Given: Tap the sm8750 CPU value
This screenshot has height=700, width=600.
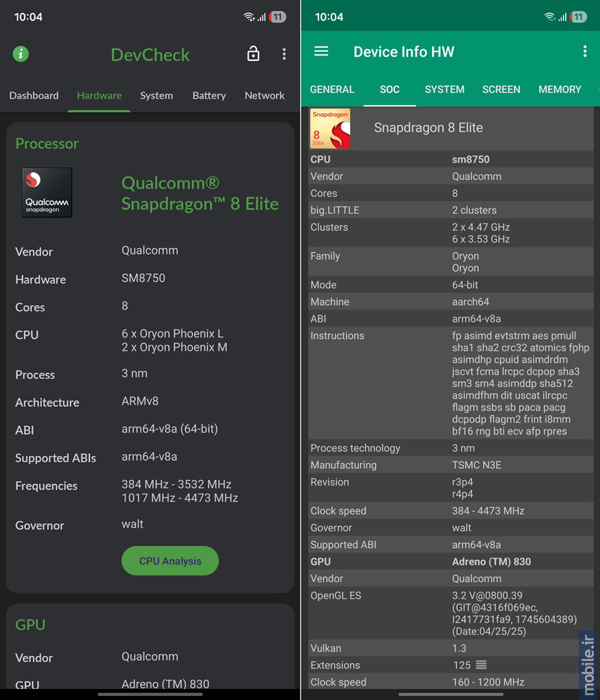Looking at the screenshot, I should tap(471, 159).
